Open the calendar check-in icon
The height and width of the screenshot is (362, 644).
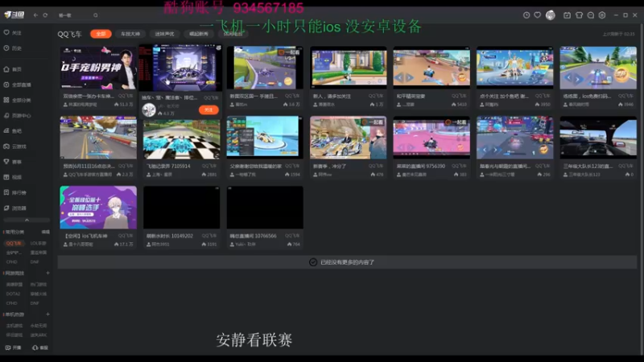(x=567, y=15)
